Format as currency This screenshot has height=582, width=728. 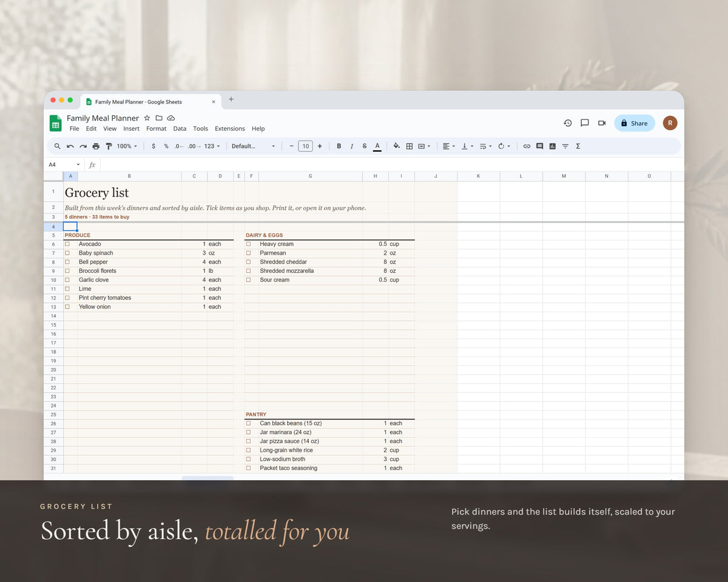coord(153,146)
